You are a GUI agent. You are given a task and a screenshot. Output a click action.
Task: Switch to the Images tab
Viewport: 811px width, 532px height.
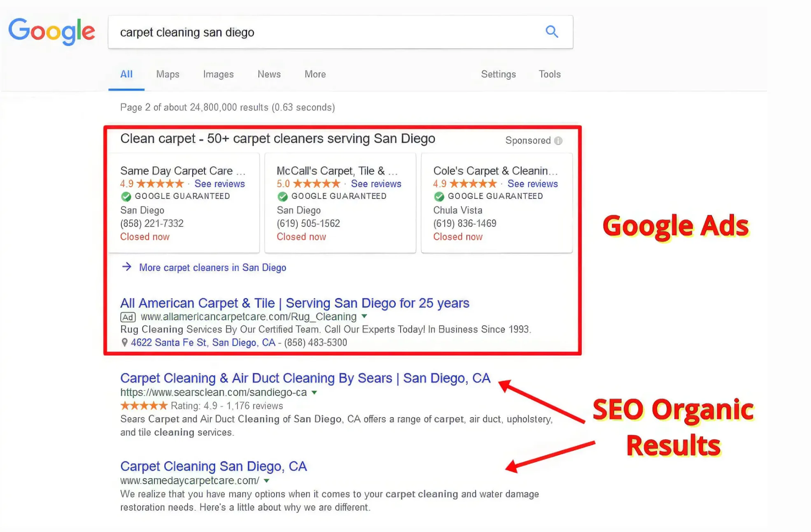218,74
